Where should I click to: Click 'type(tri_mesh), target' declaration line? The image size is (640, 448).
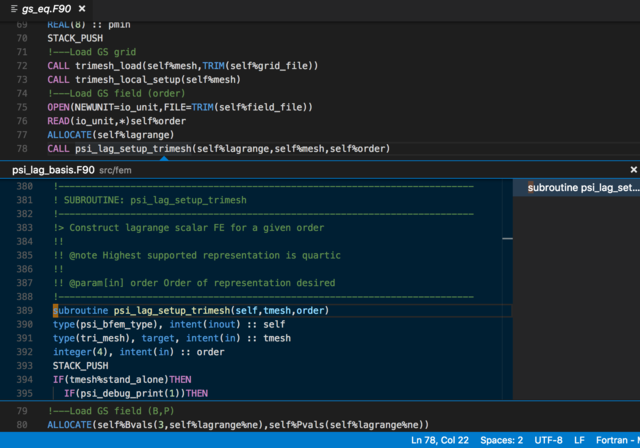172,338
